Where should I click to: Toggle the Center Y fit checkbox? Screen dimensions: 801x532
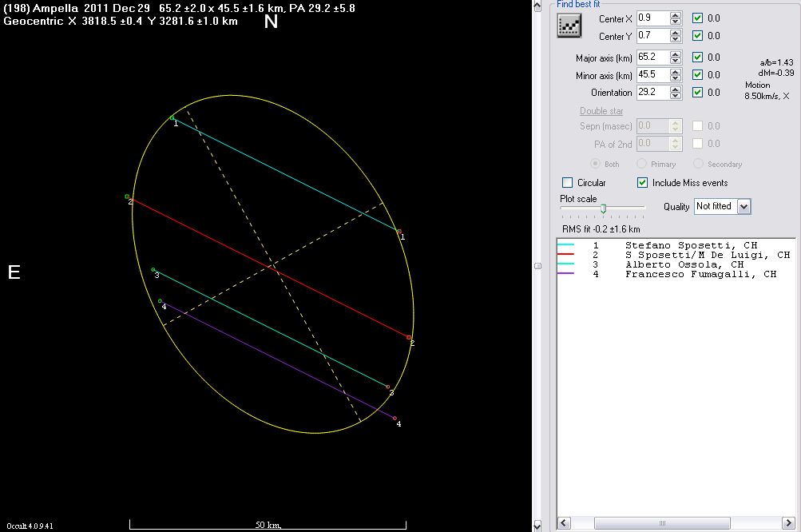[697, 35]
